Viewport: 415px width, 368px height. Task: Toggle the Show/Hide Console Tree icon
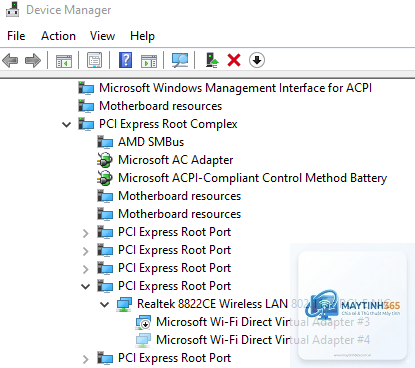(64, 61)
